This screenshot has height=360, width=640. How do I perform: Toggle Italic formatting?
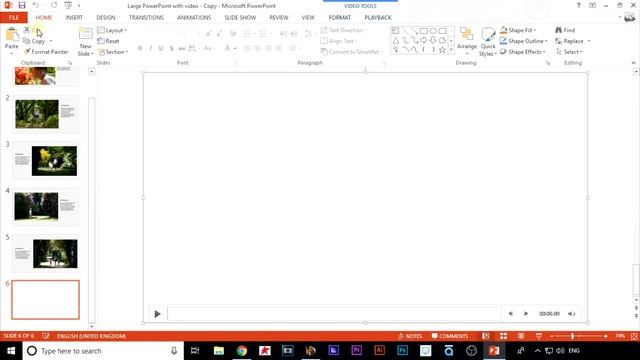(x=150, y=48)
